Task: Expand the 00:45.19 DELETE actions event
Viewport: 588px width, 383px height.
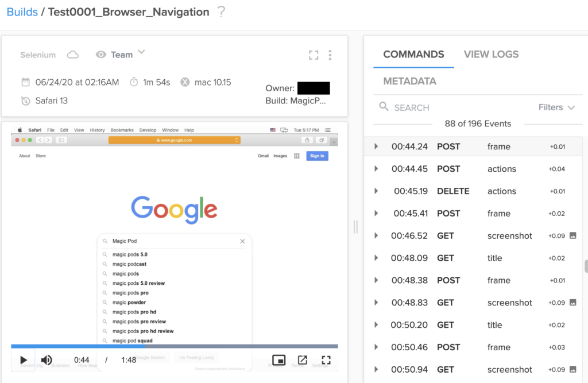Action: (x=376, y=191)
